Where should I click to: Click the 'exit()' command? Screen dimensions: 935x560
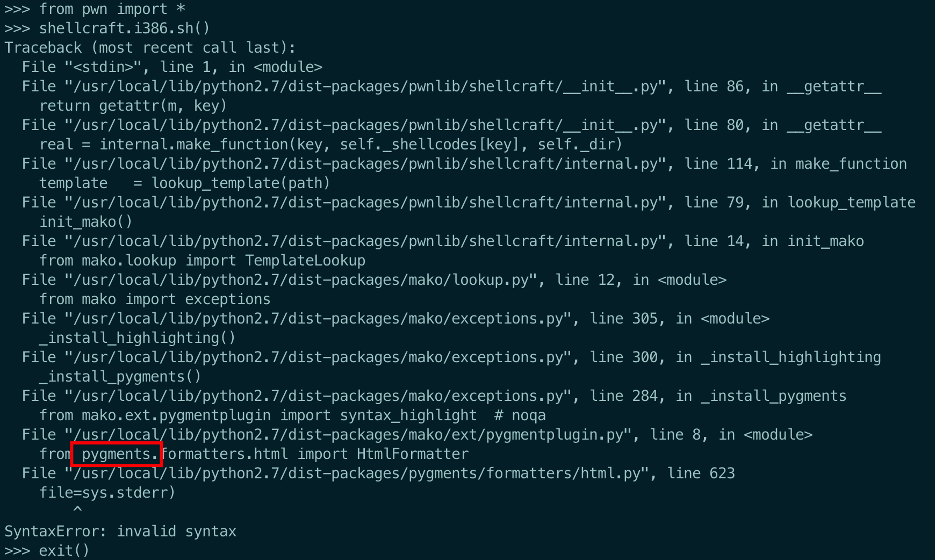pyautogui.click(x=64, y=551)
